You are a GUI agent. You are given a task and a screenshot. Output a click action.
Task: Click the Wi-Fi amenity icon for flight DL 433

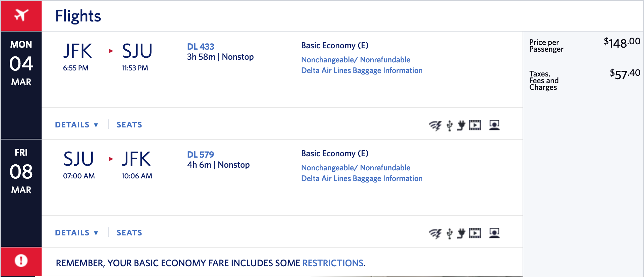point(435,125)
